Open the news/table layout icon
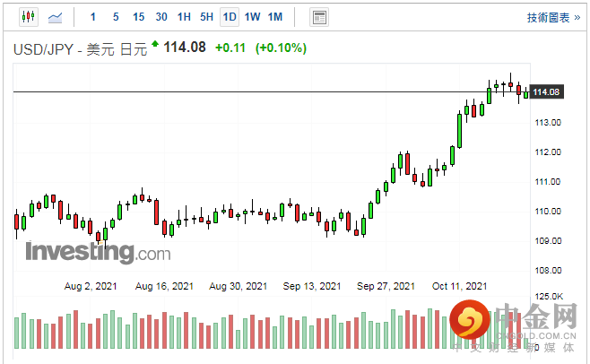This screenshot has width=590, height=364. tap(319, 17)
